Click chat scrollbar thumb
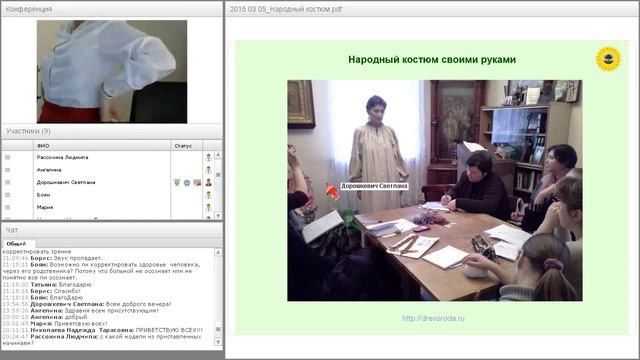 pyautogui.click(x=218, y=329)
